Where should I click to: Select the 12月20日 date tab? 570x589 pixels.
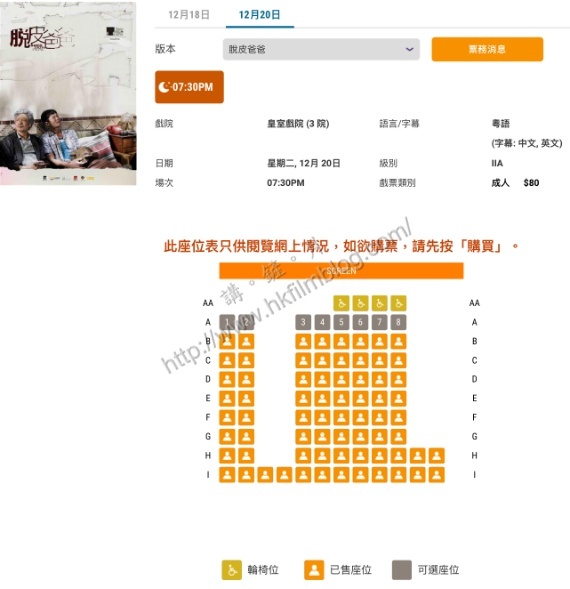260,15
